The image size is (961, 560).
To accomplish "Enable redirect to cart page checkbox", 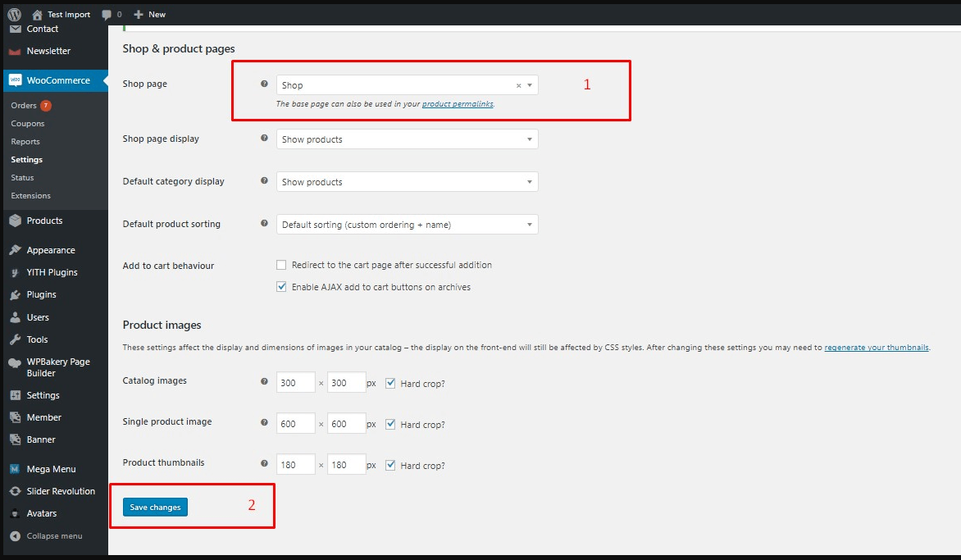I will [x=281, y=266].
